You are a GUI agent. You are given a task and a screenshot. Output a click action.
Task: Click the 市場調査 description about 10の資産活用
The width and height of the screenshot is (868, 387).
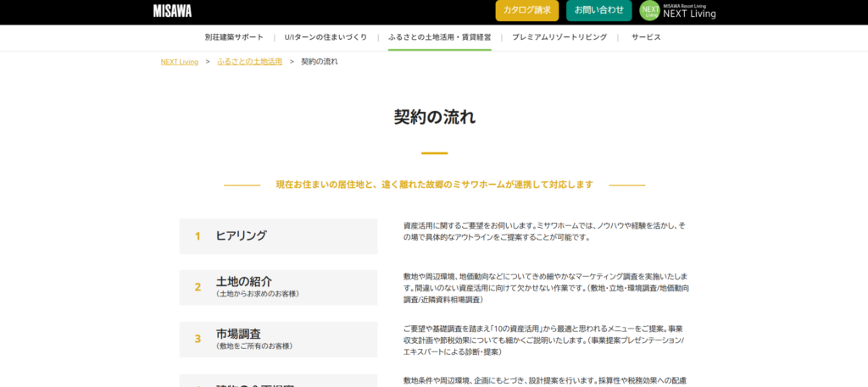pos(544,340)
